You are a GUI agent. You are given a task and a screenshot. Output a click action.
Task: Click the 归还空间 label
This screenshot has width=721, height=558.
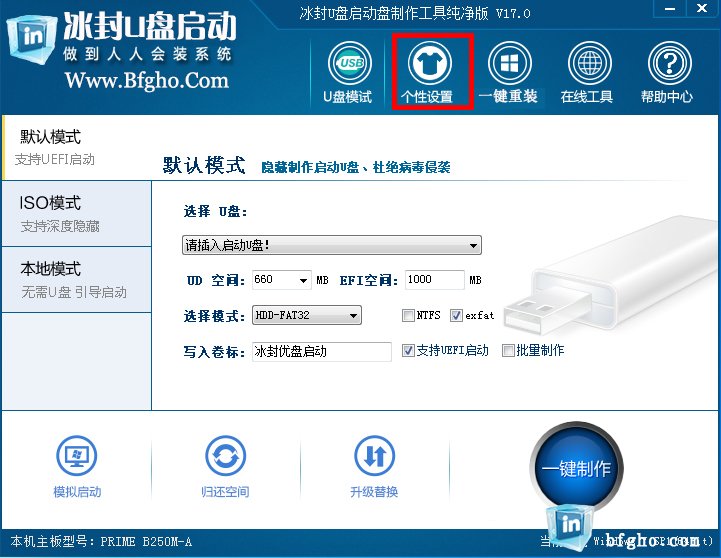(x=225, y=492)
